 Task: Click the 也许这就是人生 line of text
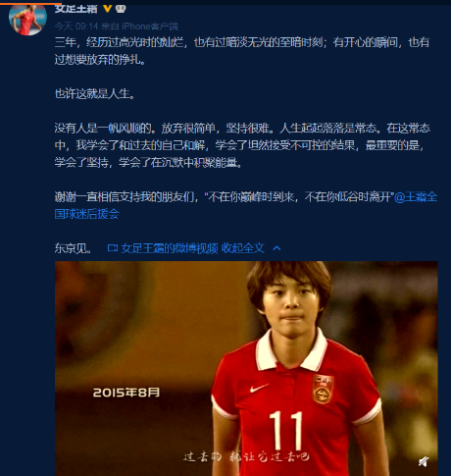(x=95, y=94)
